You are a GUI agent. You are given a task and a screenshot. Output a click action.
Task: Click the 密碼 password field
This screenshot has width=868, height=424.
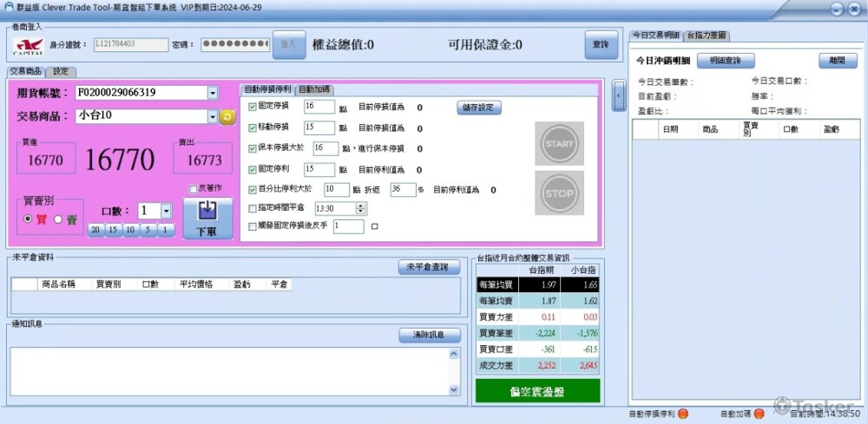pyautogui.click(x=235, y=45)
